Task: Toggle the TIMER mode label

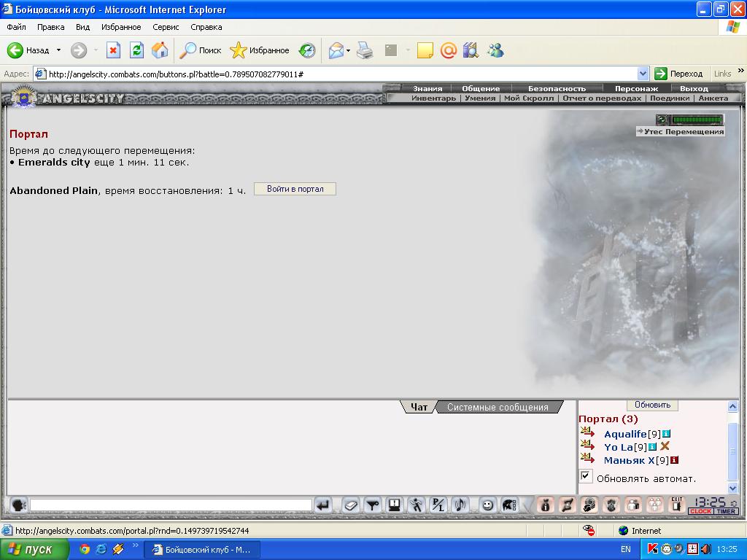Action: point(726,511)
